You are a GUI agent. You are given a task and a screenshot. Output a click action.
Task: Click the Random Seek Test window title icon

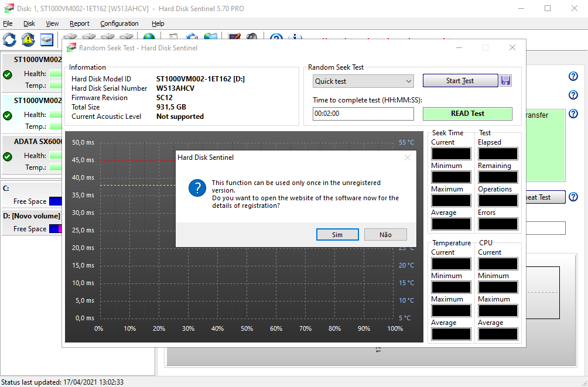[x=71, y=48]
